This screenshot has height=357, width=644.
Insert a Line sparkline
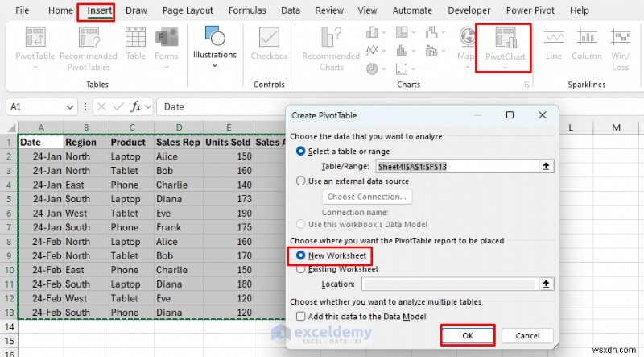coord(554,44)
